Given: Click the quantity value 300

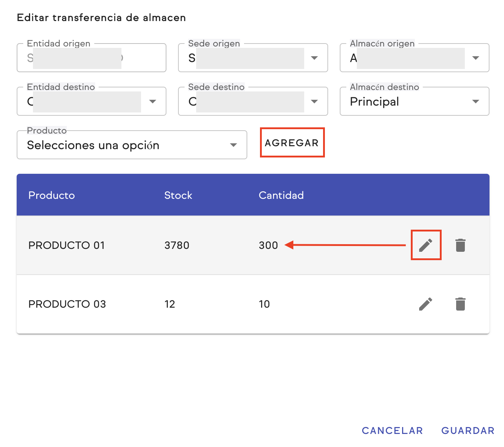Looking at the screenshot, I should pyautogui.click(x=268, y=245).
